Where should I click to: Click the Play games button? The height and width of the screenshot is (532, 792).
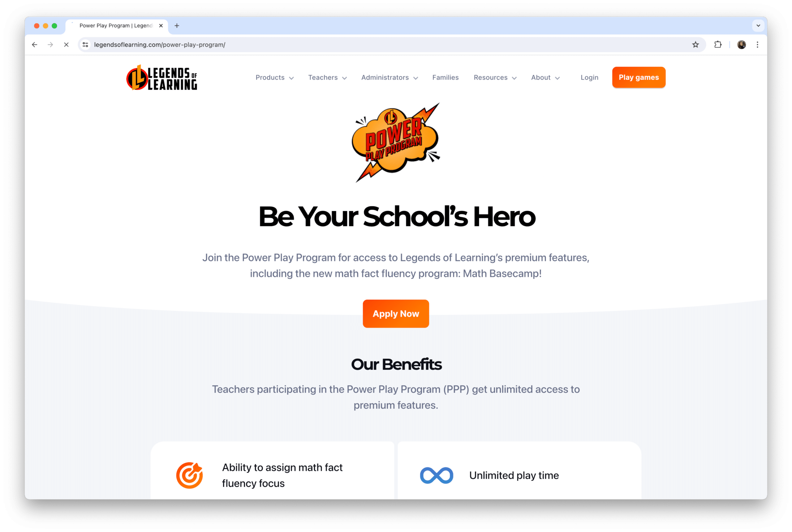pos(638,77)
